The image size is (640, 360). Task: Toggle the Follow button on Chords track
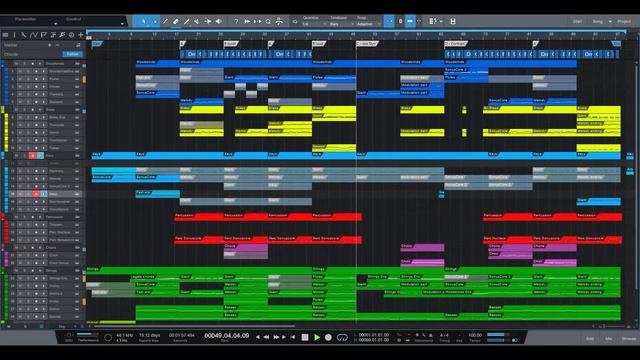point(73,54)
